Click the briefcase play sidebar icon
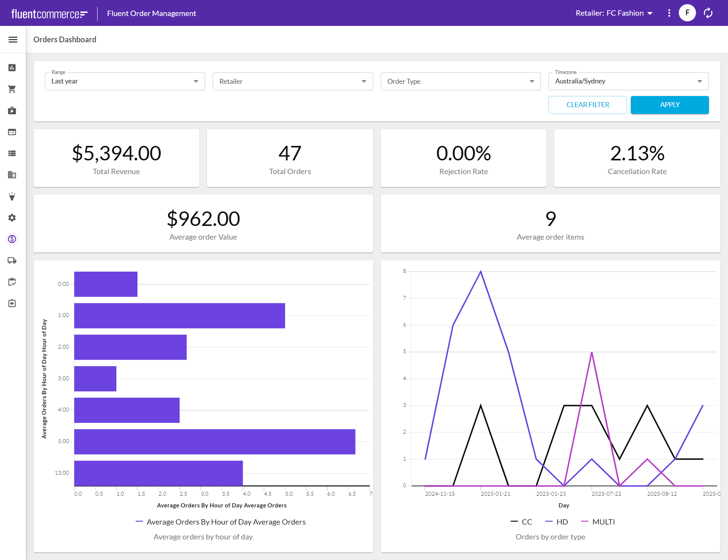Viewport: 728px width, 560px height. (x=12, y=110)
